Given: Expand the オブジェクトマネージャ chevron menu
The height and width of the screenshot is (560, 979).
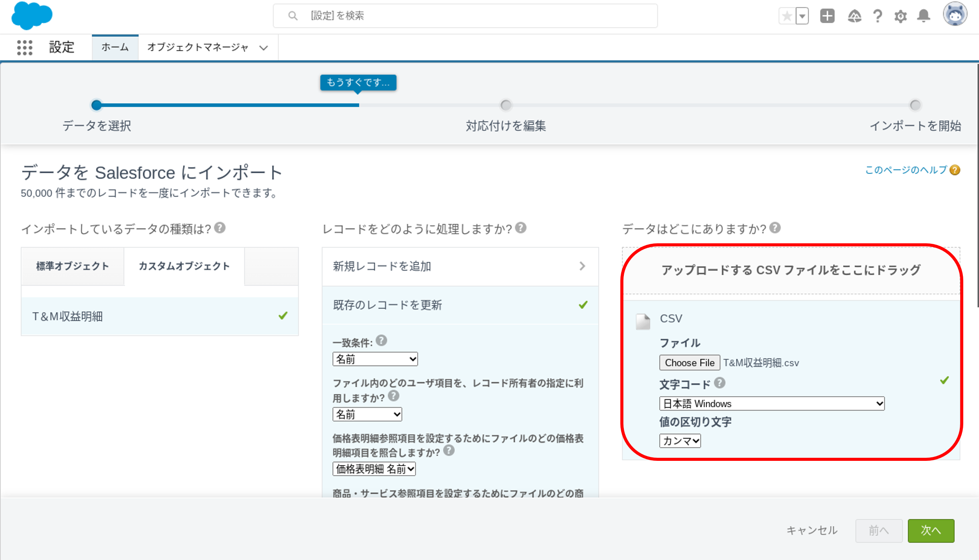Looking at the screenshot, I should pos(263,48).
